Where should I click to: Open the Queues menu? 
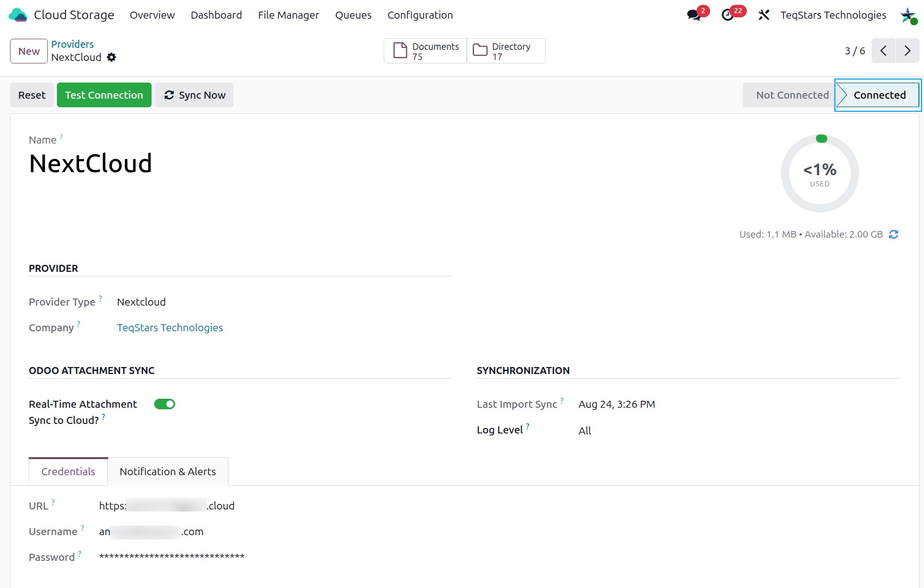tap(353, 15)
